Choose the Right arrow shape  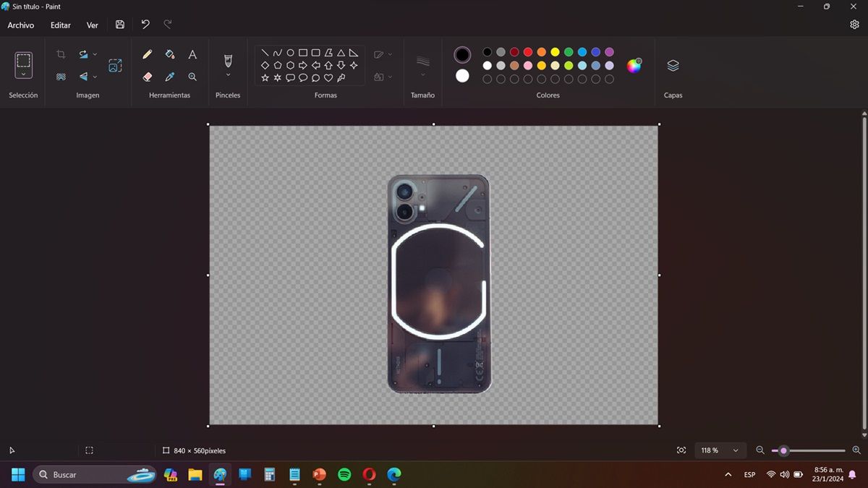pyautogui.click(x=303, y=65)
